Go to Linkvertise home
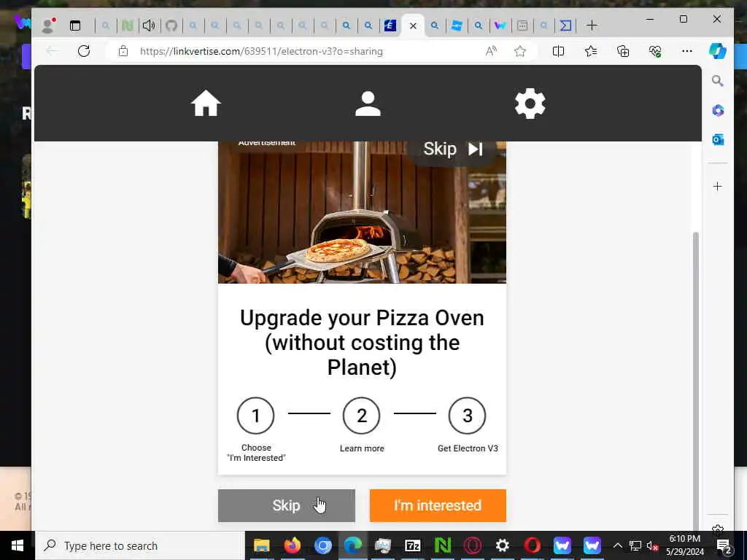Viewport: 747px width, 560px height. 206,104
